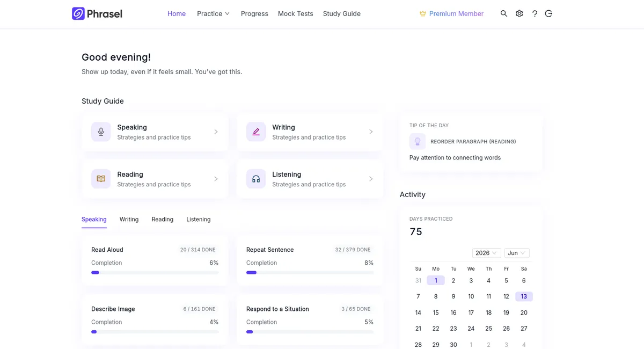Click the Speaking microphone icon
This screenshot has width=644, height=349.
pos(101,132)
